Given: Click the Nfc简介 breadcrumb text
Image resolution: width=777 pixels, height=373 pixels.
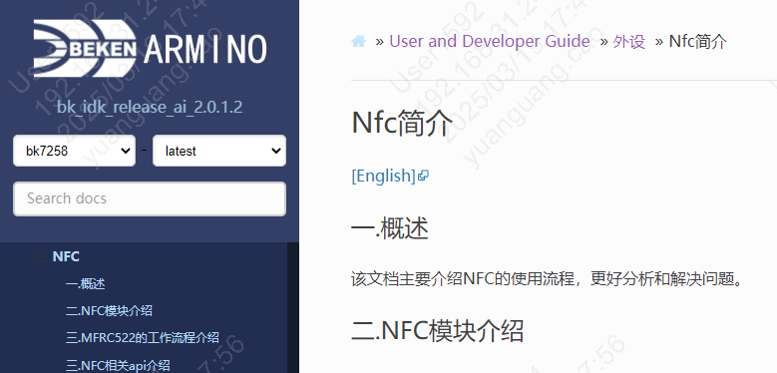Looking at the screenshot, I should pos(698,42).
